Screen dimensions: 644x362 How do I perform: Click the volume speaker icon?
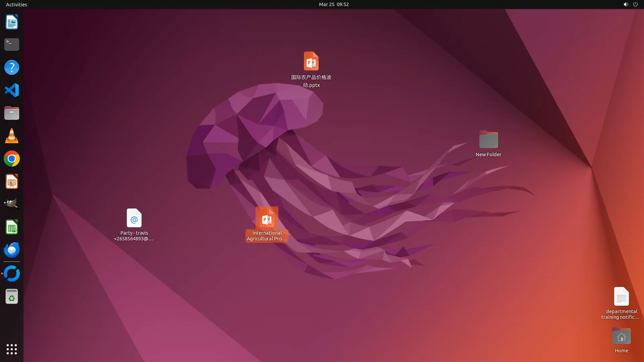(x=626, y=4)
